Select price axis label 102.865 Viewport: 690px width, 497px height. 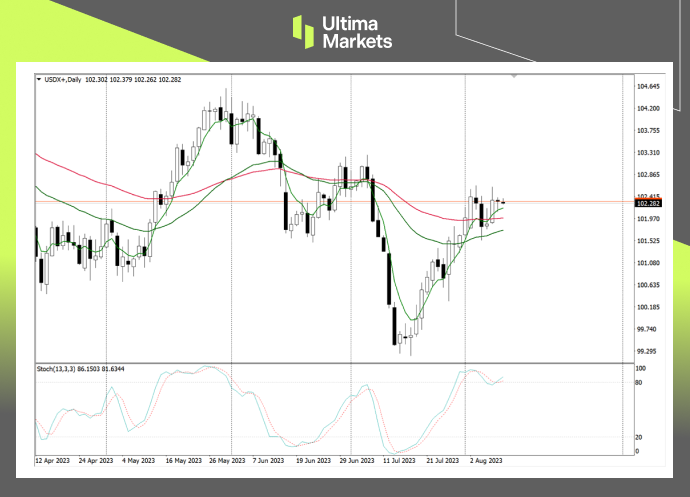pos(648,175)
